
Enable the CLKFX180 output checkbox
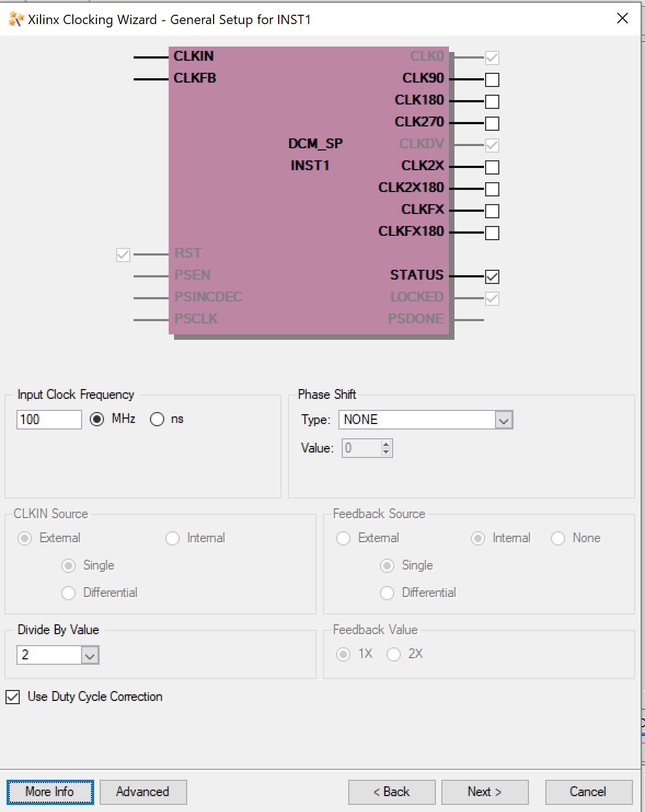click(x=492, y=233)
